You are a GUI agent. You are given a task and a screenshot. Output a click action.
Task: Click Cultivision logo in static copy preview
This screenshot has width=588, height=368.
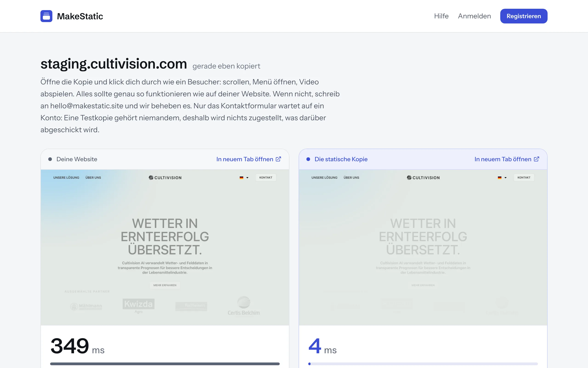423,178
